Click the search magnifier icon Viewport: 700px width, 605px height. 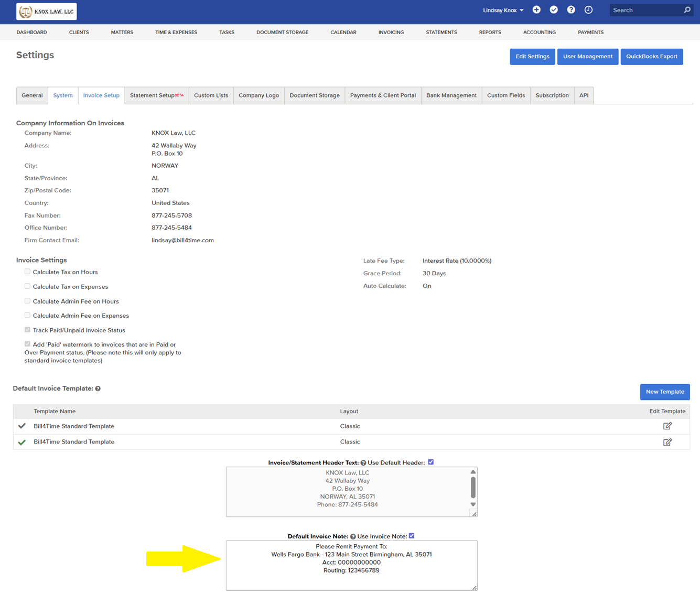tap(687, 10)
